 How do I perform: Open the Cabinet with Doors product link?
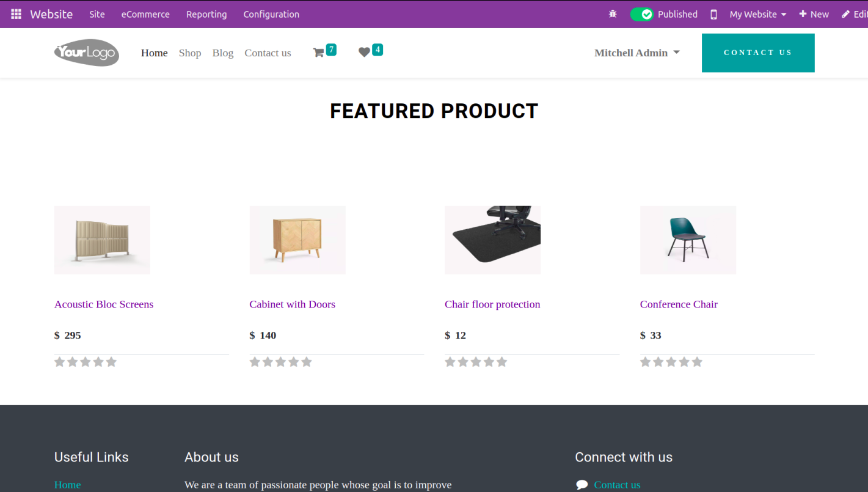pos(292,304)
